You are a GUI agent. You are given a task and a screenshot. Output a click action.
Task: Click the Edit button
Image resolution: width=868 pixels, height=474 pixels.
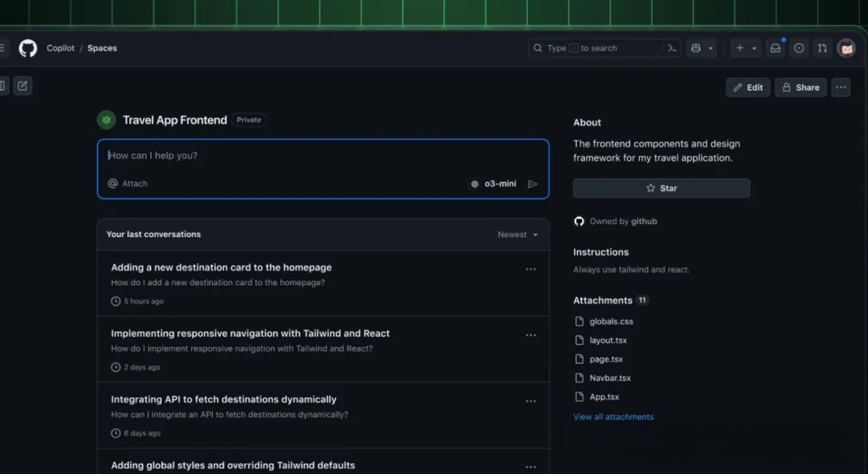(747, 88)
